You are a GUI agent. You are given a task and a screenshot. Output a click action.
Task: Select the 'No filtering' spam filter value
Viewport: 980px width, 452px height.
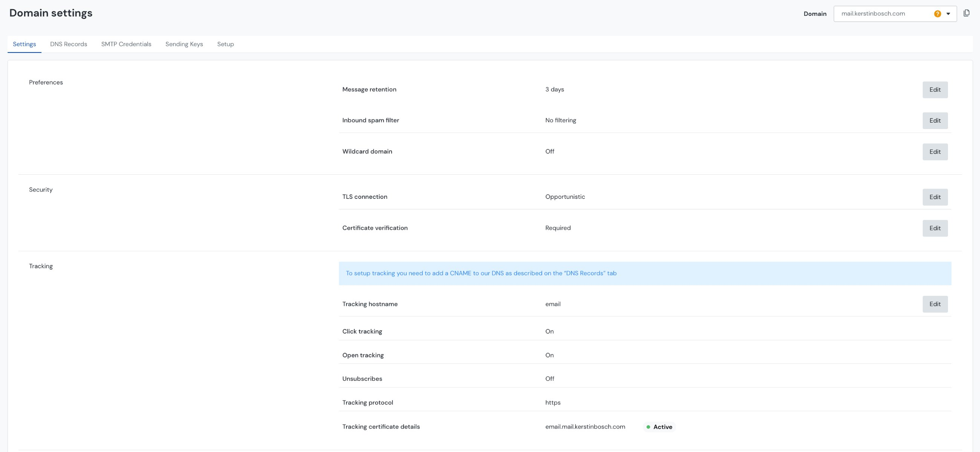pos(560,120)
